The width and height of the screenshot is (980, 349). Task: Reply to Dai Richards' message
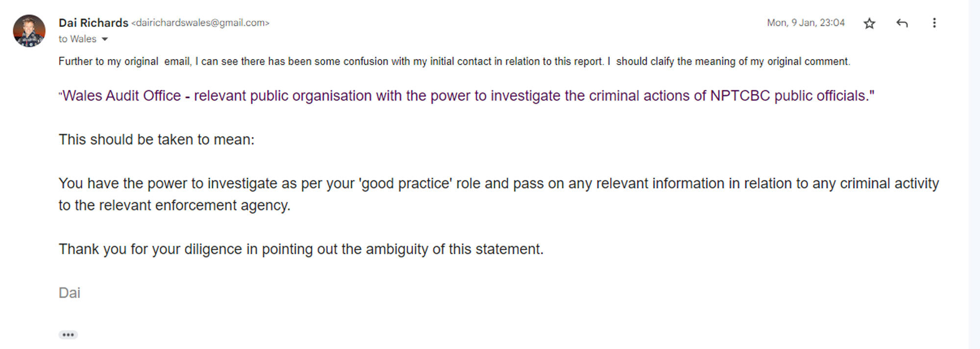click(902, 23)
